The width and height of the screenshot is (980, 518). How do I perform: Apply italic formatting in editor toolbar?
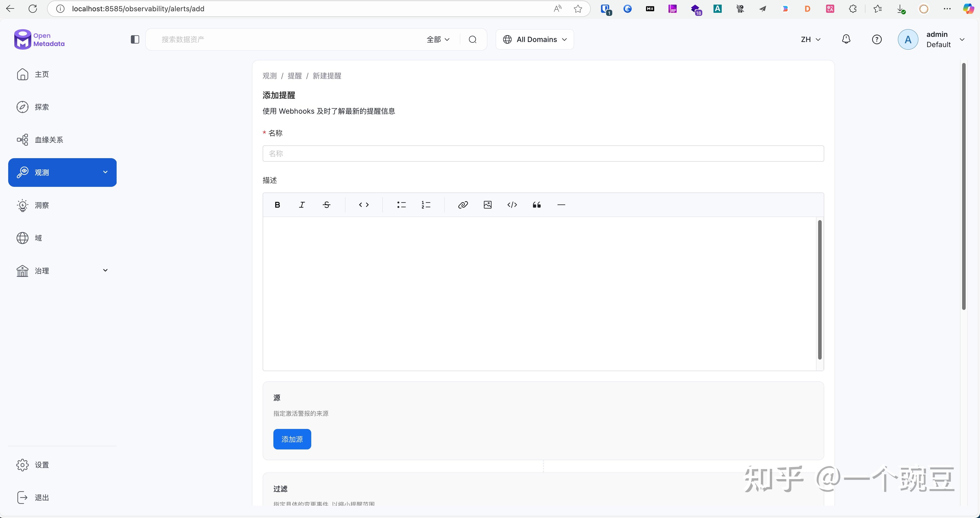[302, 205]
